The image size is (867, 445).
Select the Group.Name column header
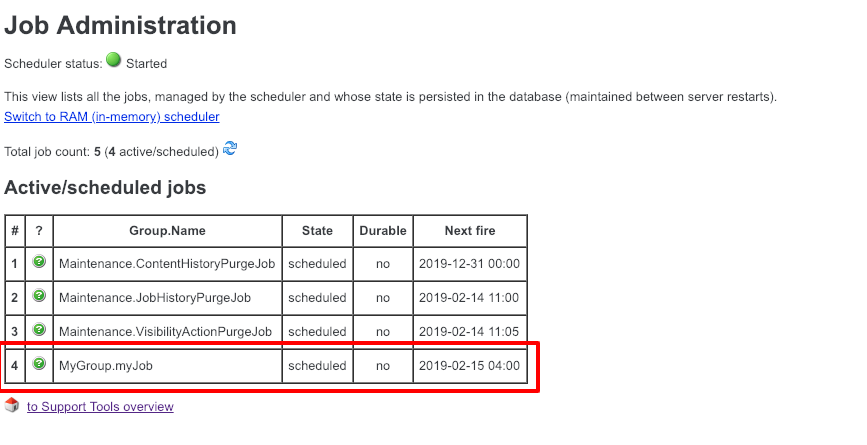tap(168, 231)
